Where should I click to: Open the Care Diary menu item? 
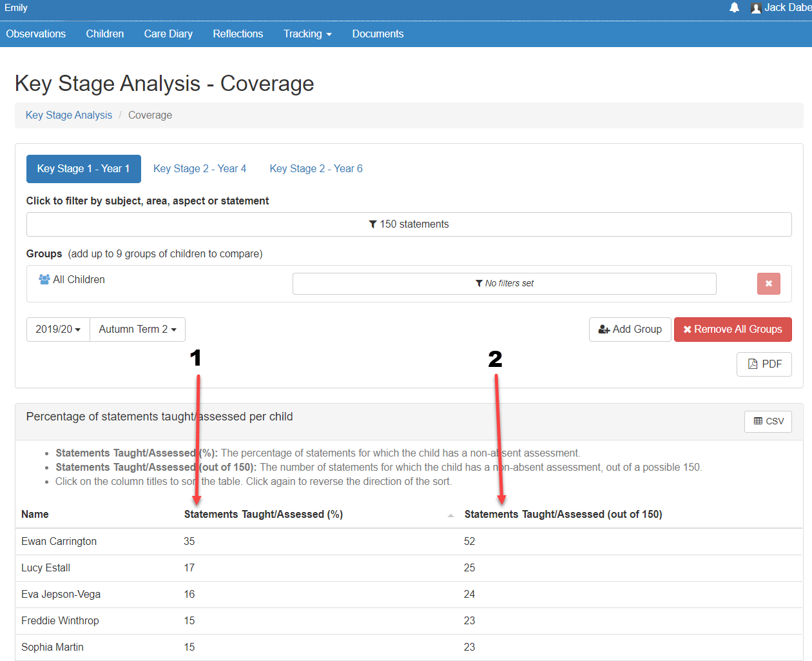pyautogui.click(x=168, y=34)
